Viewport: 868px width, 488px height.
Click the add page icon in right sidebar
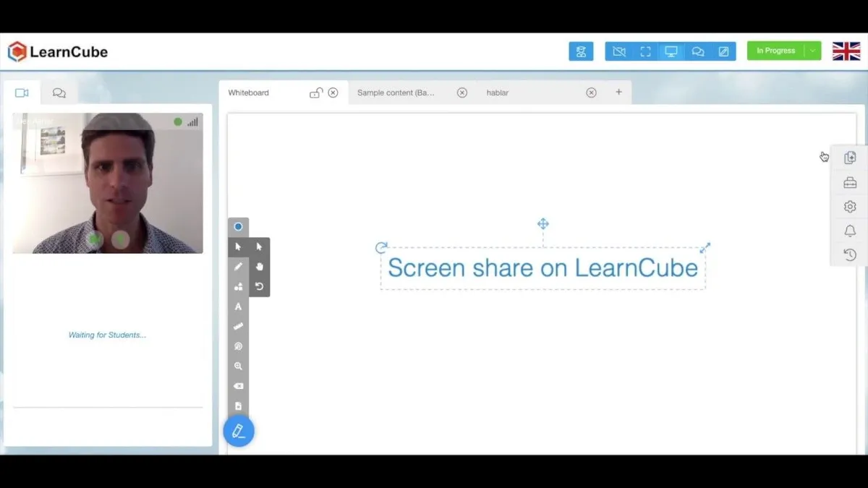(850, 158)
